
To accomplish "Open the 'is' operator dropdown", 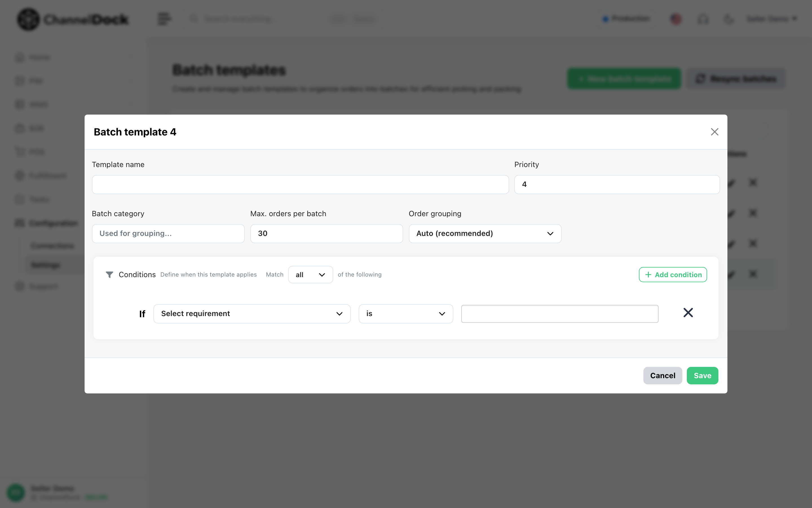I will pyautogui.click(x=406, y=314).
